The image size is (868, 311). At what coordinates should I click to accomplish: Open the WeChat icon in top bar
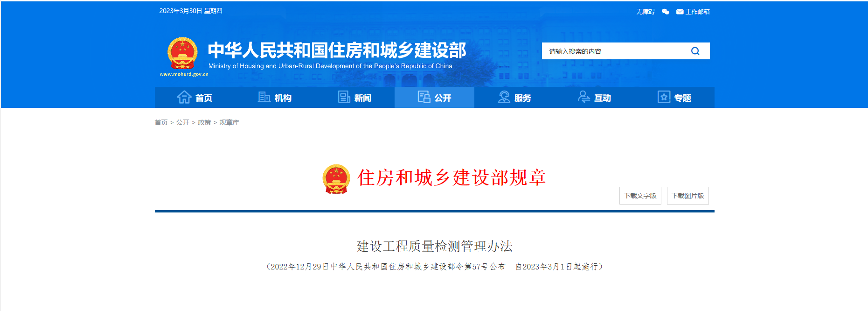coord(666,12)
